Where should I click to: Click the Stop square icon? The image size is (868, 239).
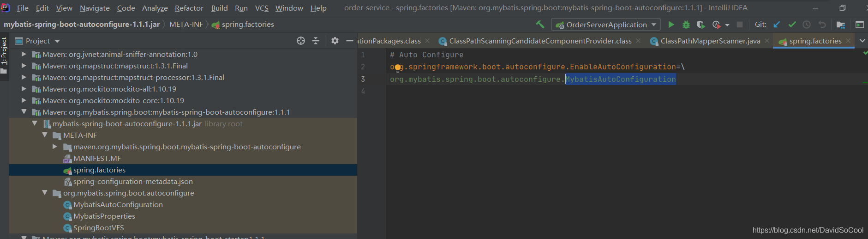(x=740, y=25)
